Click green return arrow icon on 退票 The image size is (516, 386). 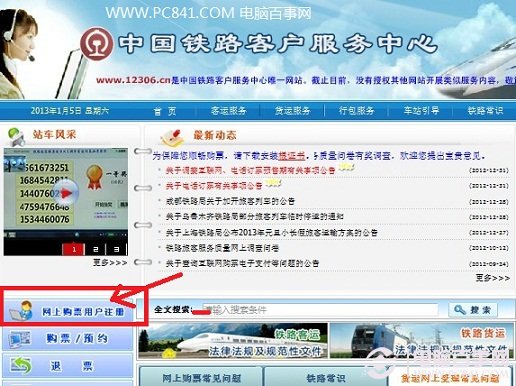point(21,365)
